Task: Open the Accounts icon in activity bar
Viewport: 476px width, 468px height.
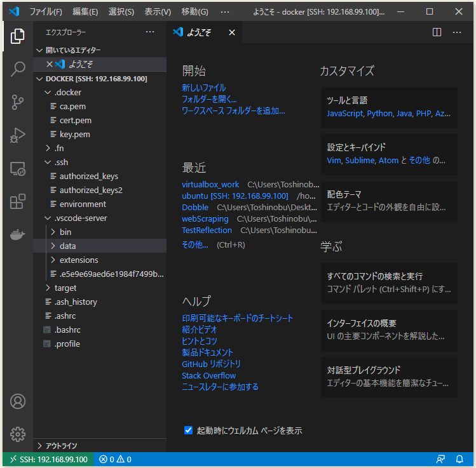Action: 18,401
